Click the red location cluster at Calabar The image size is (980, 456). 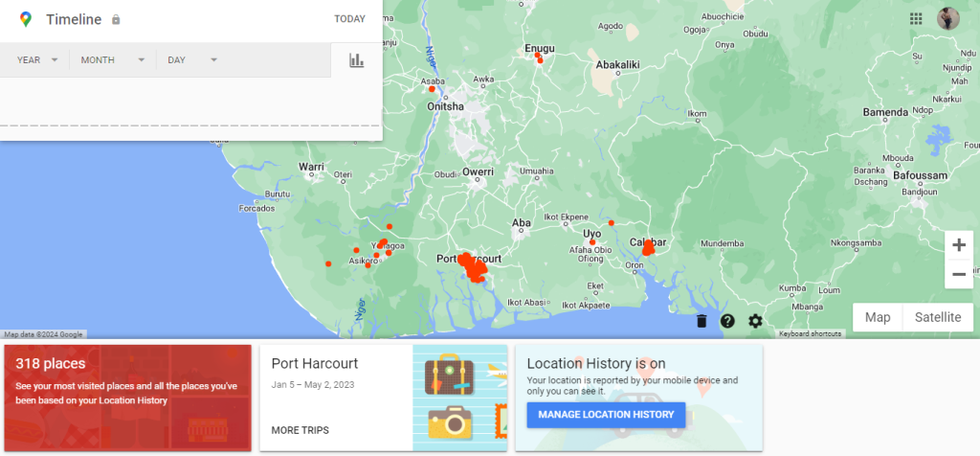pos(649,248)
